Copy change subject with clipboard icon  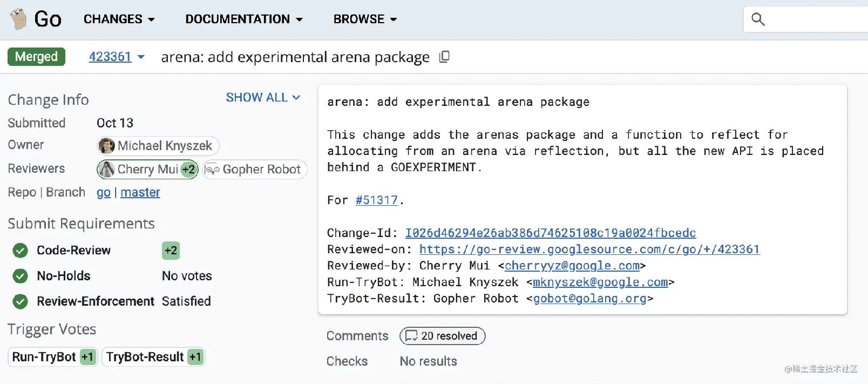tap(444, 57)
